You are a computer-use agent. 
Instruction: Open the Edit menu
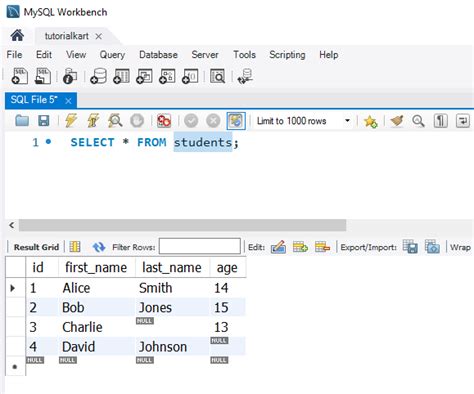[x=44, y=54]
